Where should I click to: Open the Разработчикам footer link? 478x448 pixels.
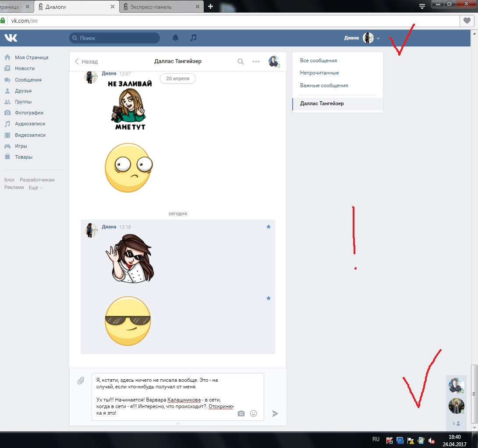[37, 180]
